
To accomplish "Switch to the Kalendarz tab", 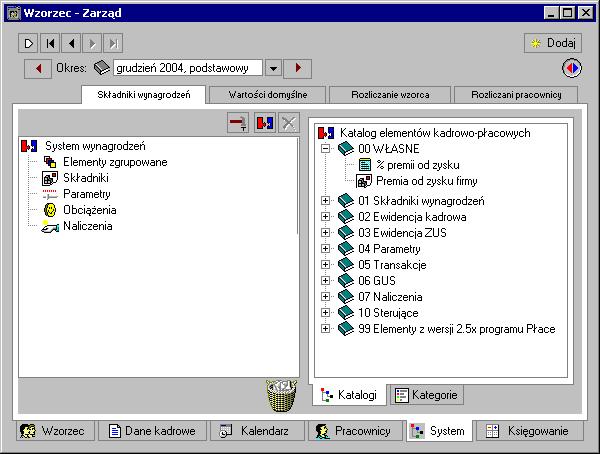I will (257, 431).
